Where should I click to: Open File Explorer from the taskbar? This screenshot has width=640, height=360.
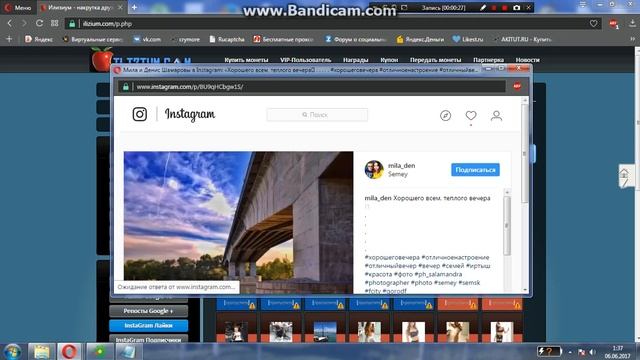pos(42,352)
